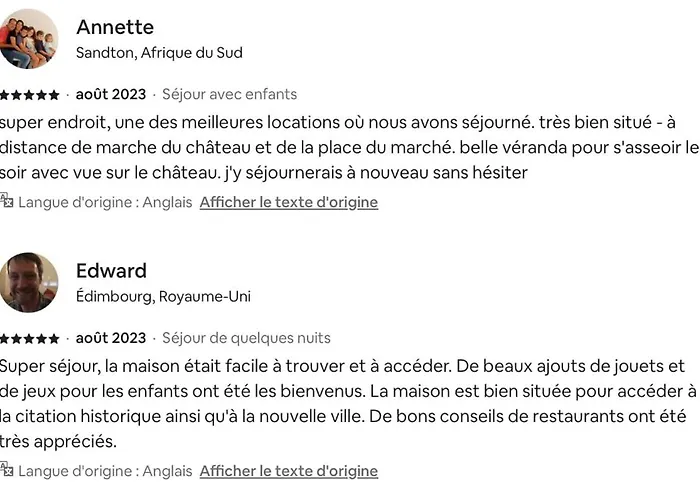Click "Langue d'origine : Anglais" under Edward's review
Image resolution: width=700 pixels, height=500 pixels.
105,471
